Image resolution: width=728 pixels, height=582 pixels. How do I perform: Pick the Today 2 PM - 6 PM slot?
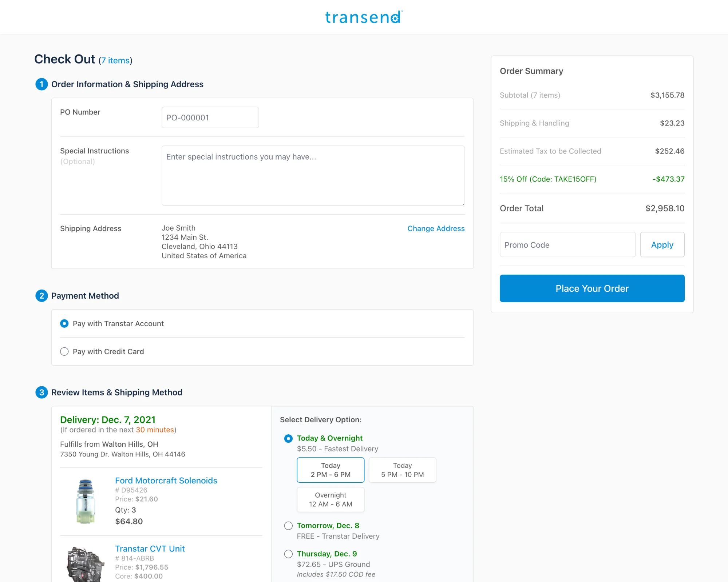(x=331, y=470)
